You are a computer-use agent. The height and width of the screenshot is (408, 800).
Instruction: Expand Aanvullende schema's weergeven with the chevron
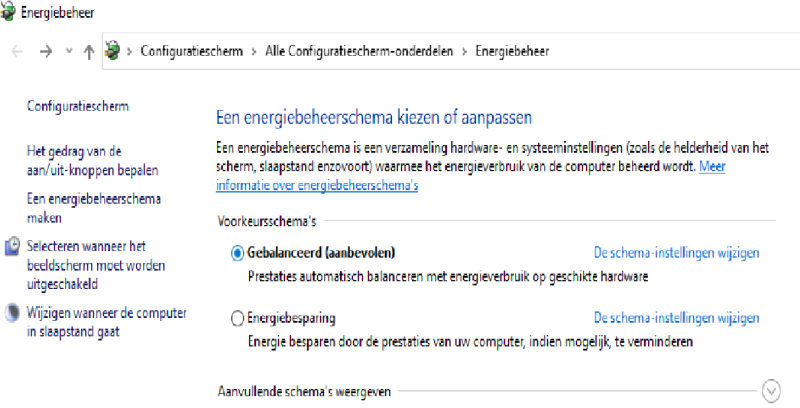770,390
